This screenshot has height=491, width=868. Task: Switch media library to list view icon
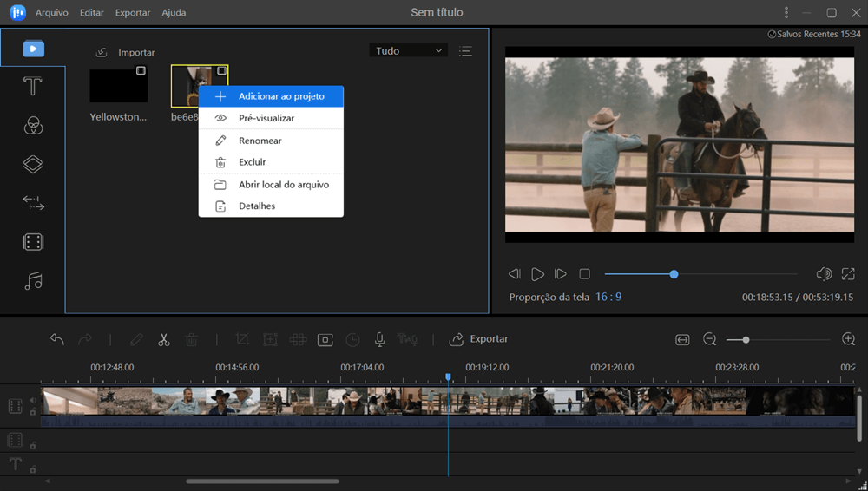(465, 51)
